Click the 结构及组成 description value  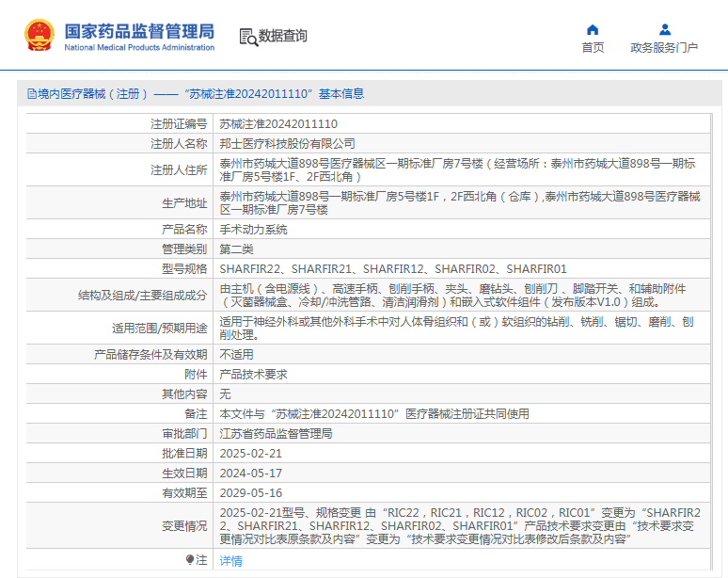(x=452, y=296)
